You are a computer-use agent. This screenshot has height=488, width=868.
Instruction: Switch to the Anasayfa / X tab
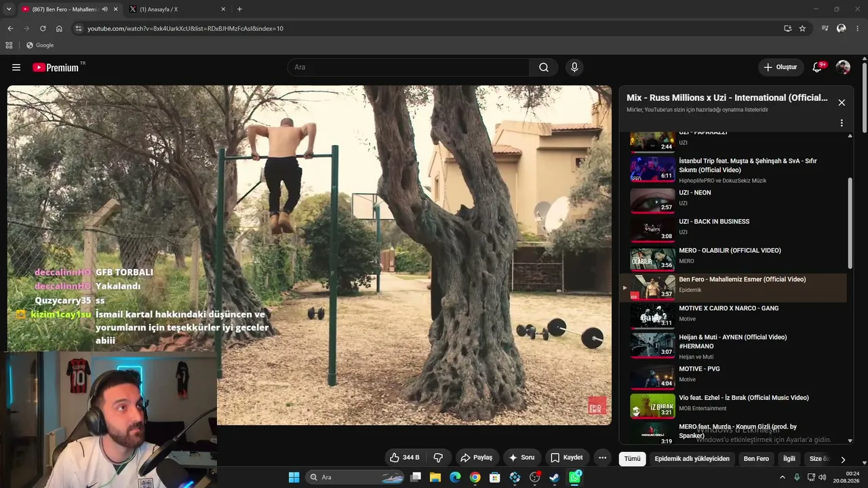point(176,9)
